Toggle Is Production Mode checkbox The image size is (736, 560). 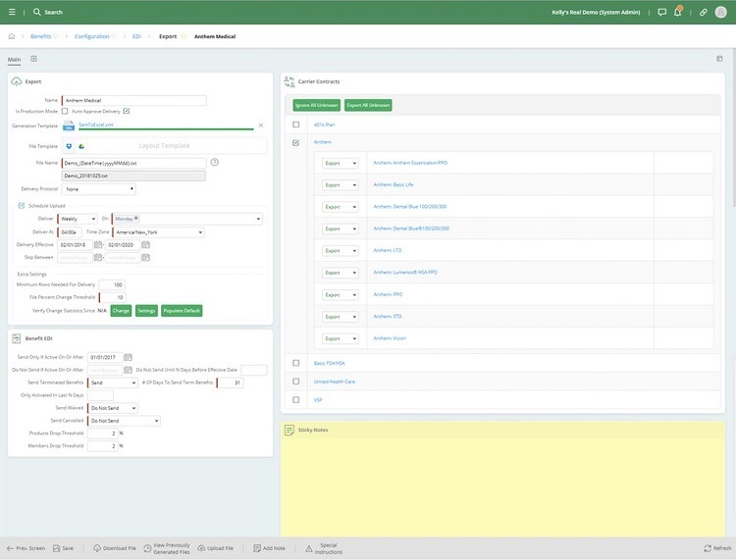pyautogui.click(x=65, y=111)
